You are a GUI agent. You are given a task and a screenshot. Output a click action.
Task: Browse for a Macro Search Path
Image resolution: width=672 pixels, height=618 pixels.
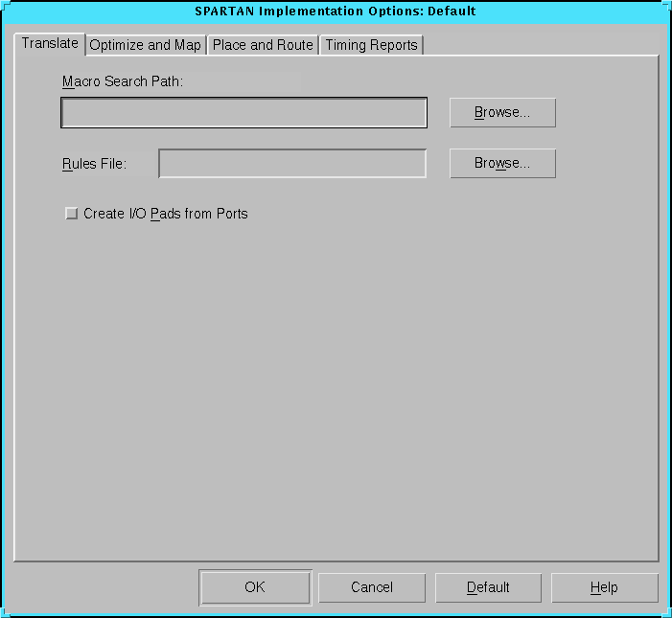click(x=502, y=112)
